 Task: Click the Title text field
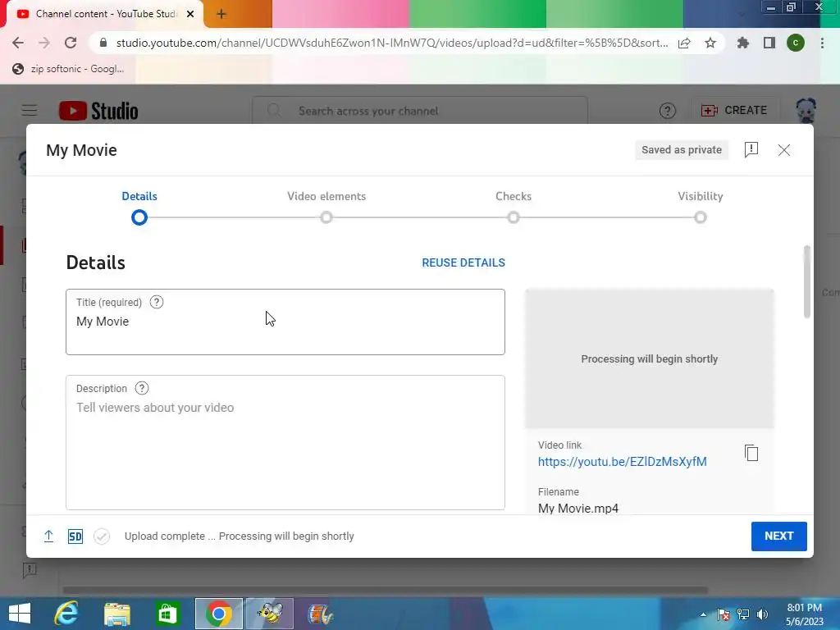[x=285, y=322]
